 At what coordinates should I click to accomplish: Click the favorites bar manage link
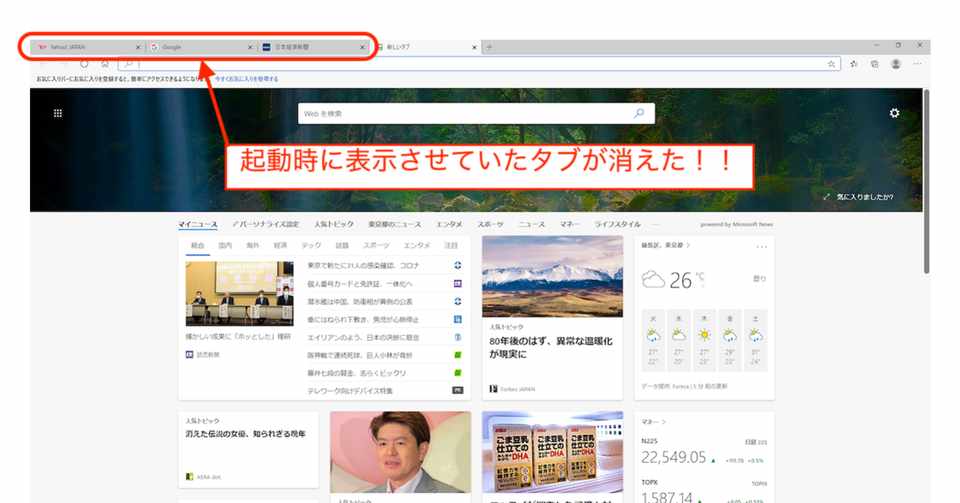[x=246, y=79]
